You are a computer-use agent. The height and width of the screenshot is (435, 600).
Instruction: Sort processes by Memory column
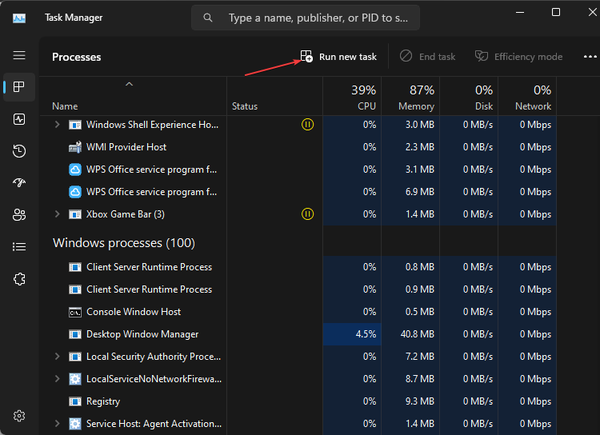(414, 97)
